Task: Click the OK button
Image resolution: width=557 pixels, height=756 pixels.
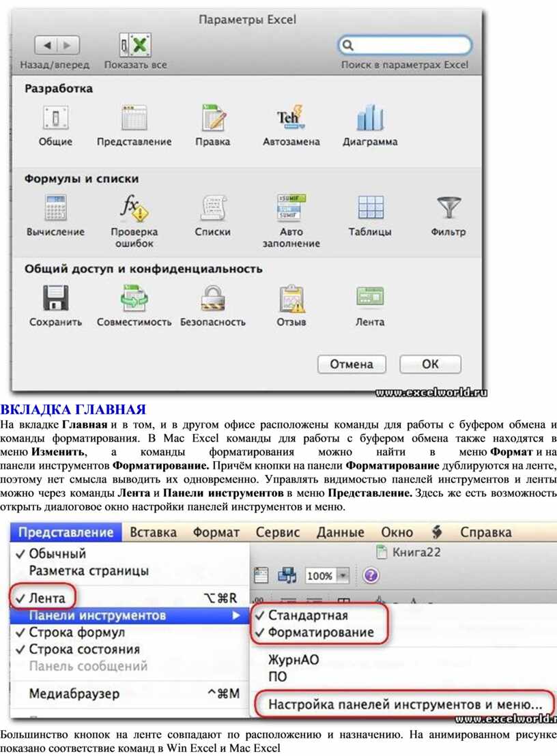Action: tap(430, 364)
